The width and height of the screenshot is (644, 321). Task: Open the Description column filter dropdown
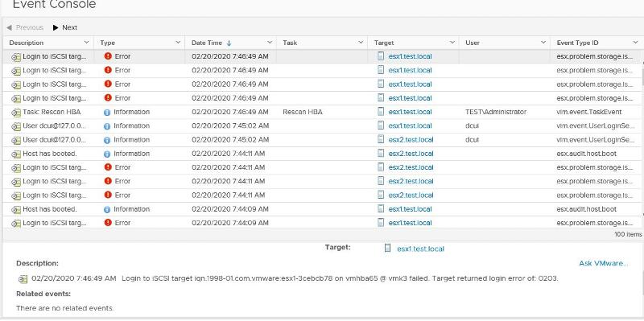[x=87, y=43]
